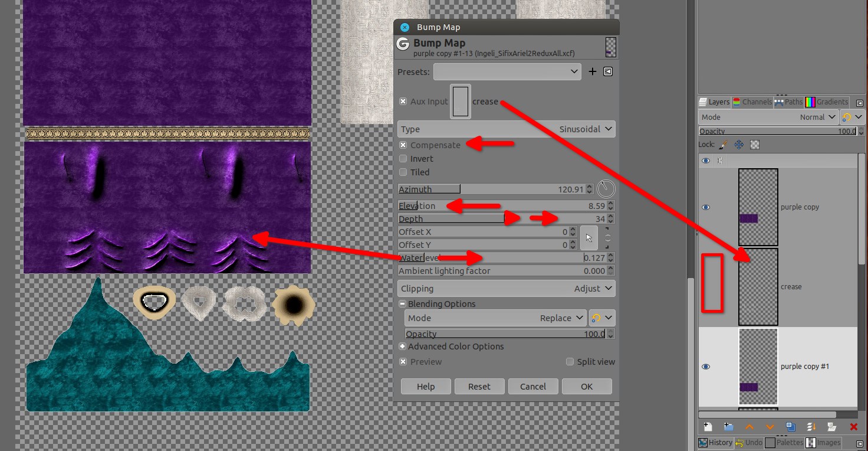Click the link column header icon in Layers
This screenshot has height=451, width=868.
(x=719, y=161)
